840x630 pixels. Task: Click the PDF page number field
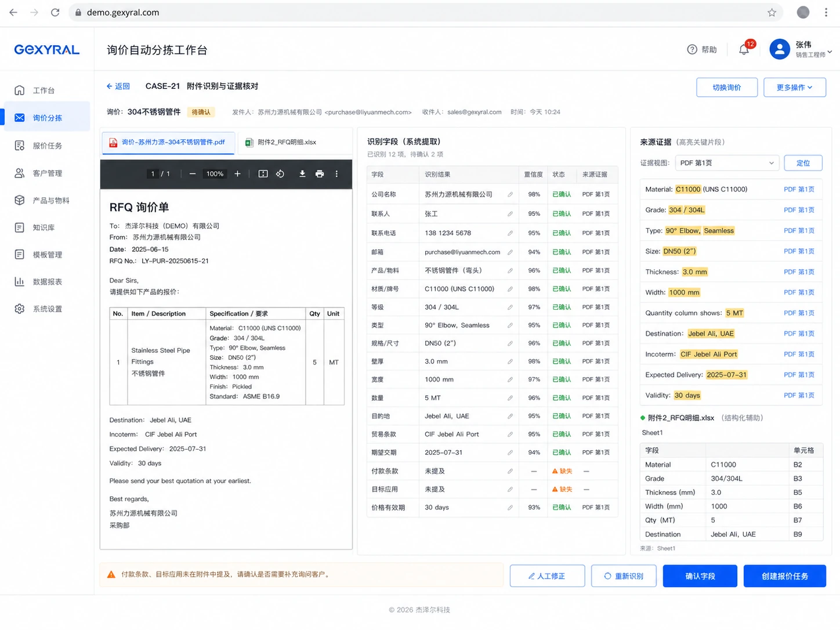(x=153, y=174)
